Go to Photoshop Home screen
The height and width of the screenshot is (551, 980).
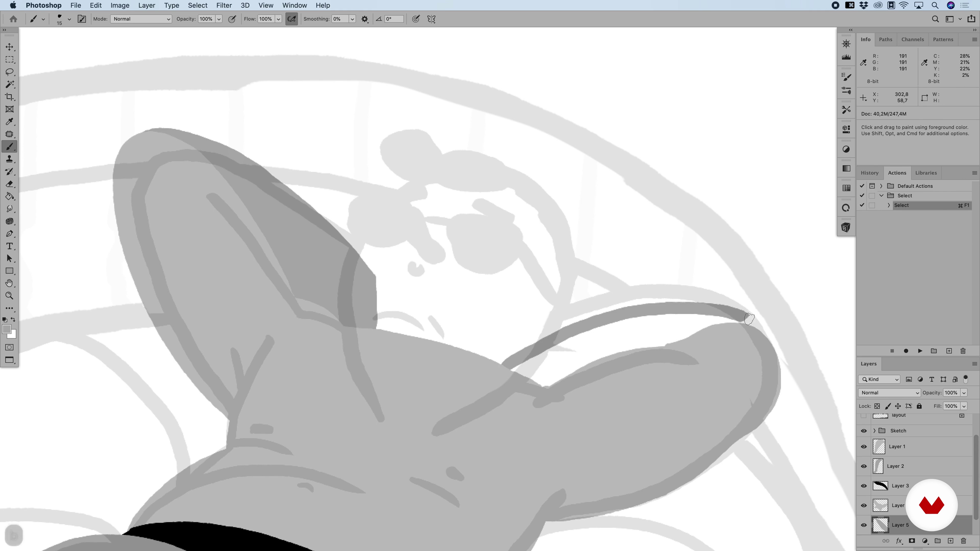[x=13, y=19]
